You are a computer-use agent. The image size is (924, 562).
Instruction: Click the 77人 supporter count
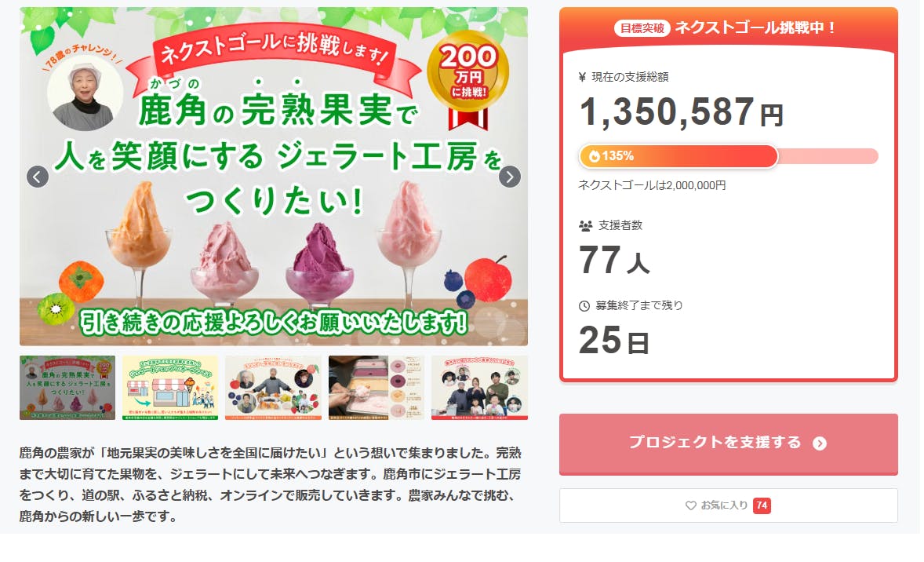[x=614, y=261]
